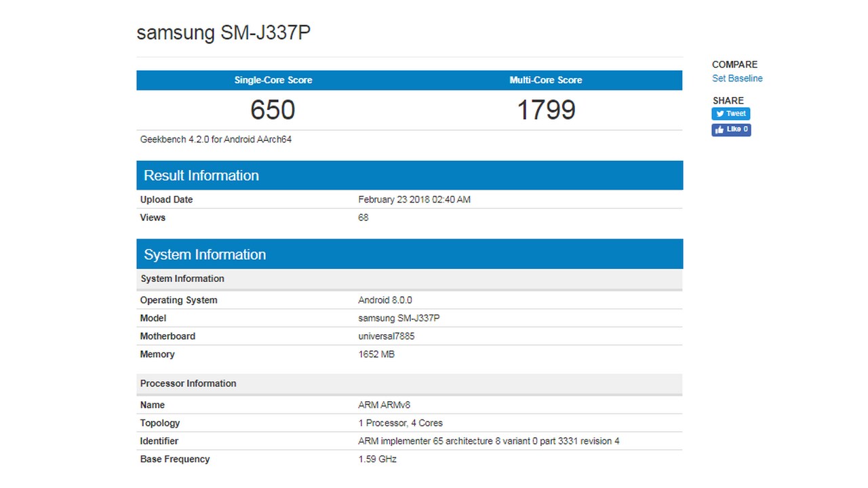
Task: Click the Memory label
Action: [x=157, y=354]
